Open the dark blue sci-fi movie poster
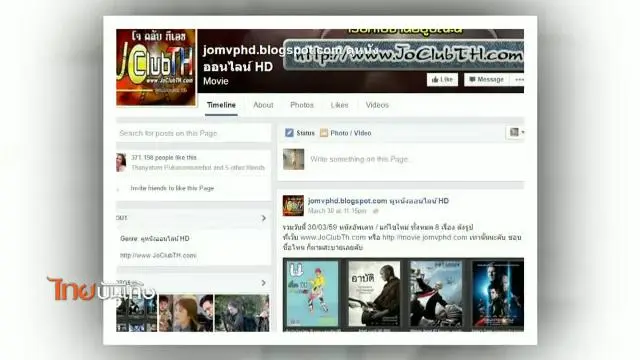The height and width of the screenshot is (360, 640). click(x=498, y=294)
